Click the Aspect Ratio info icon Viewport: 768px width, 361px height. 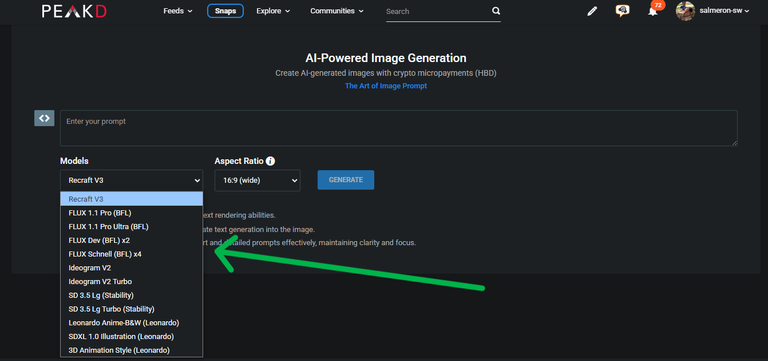(271, 161)
